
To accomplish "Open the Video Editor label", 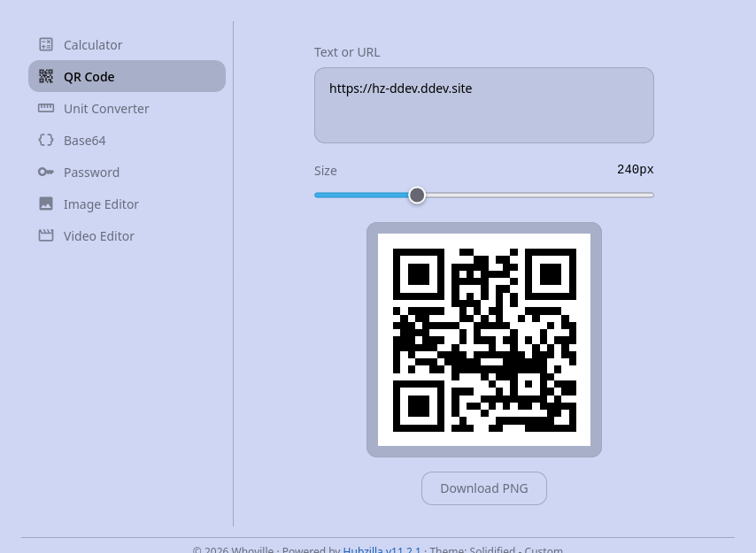I will (x=99, y=236).
